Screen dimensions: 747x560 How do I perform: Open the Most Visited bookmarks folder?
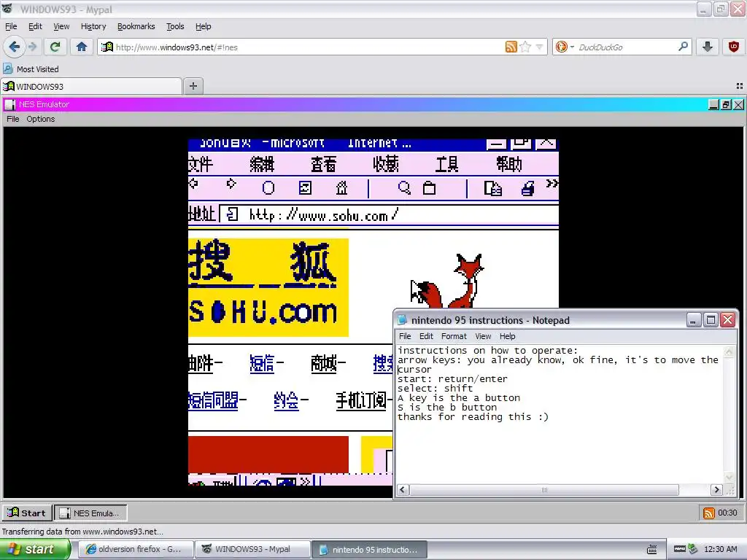coord(31,69)
